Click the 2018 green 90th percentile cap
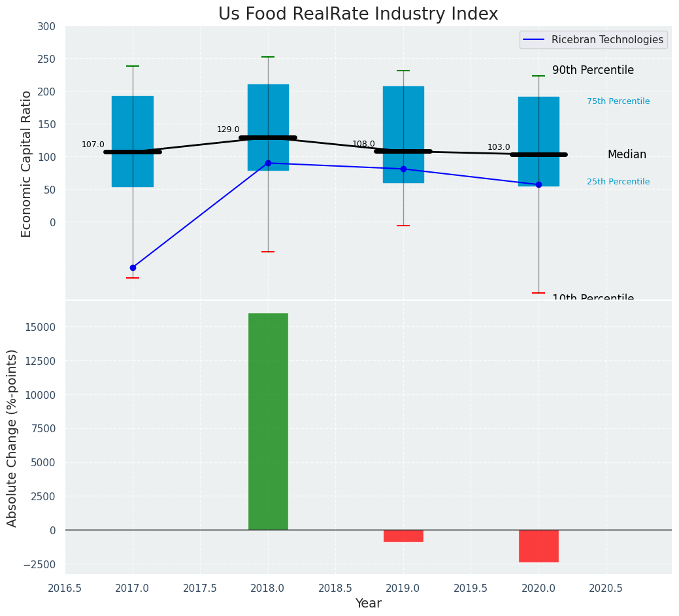Viewport: 679px width, 616px height. coord(268,57)
